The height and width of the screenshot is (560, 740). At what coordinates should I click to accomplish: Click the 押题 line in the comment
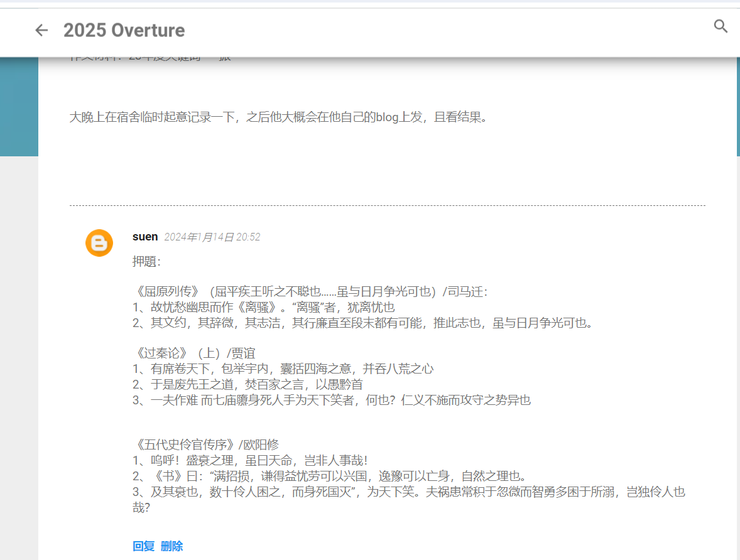click(146, 262)
